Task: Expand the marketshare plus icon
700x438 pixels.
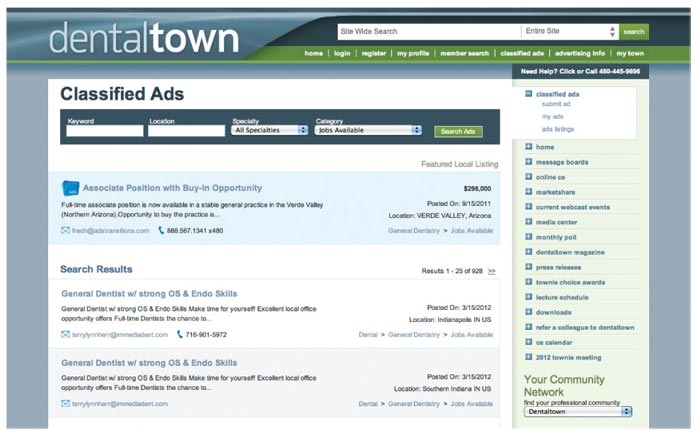Action: [x=529, y=192]
